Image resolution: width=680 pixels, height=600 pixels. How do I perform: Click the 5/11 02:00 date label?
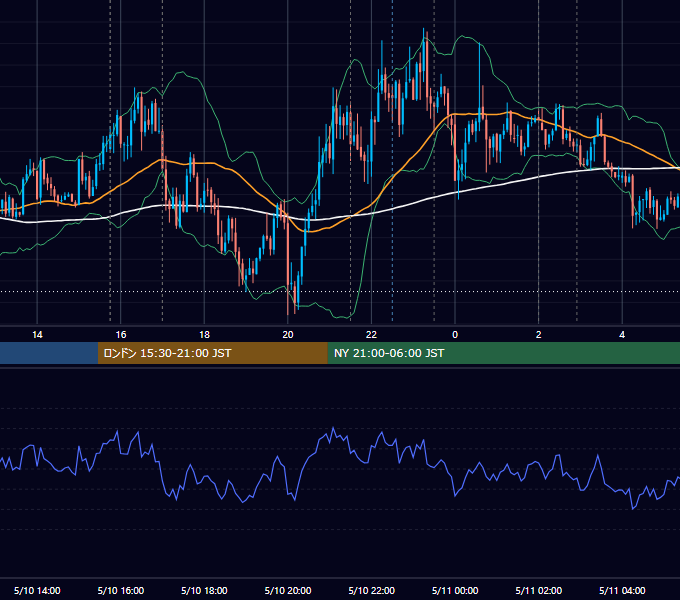click(x=539, y=590)
